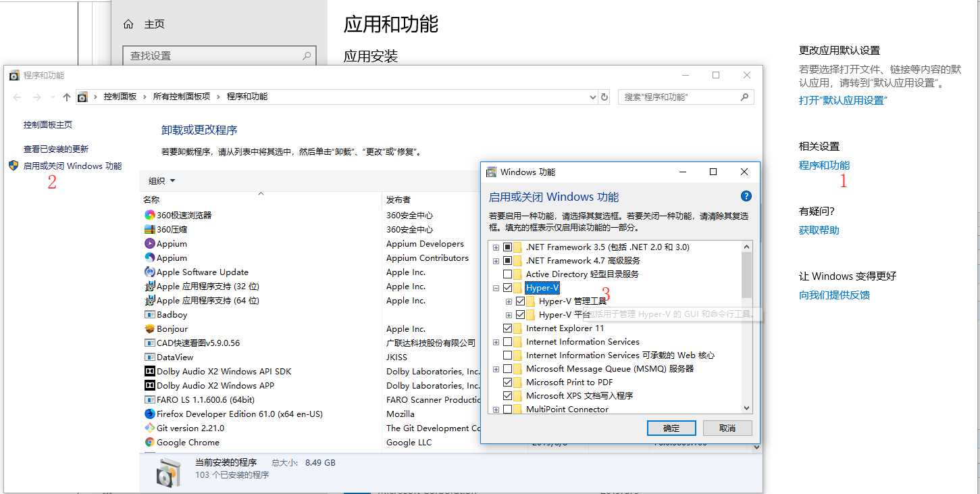Image resolution: width=980 pixels, height=494 pixels.
Task: Uncheck the Hyper-V checkbox
Action: click(507, 288)
